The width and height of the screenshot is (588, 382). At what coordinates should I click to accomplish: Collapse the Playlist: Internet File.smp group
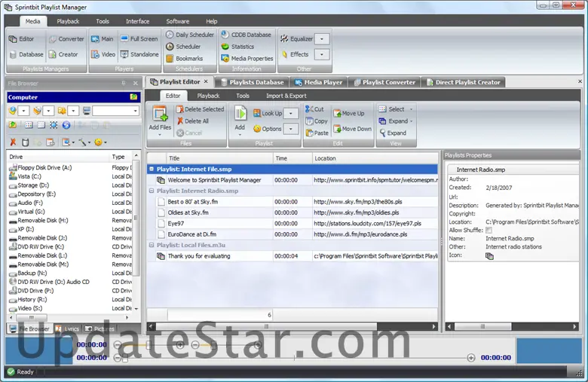(x=152, y=170)
